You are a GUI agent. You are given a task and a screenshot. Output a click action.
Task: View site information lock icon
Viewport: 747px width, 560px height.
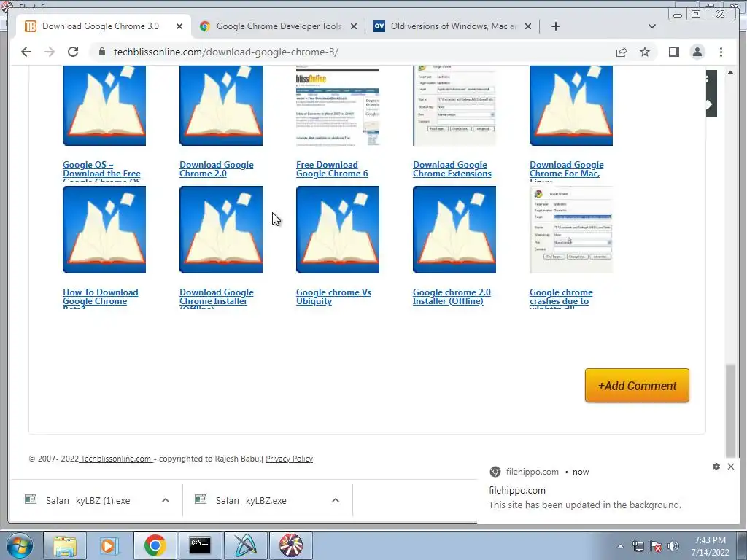click(x=101, y=52)
